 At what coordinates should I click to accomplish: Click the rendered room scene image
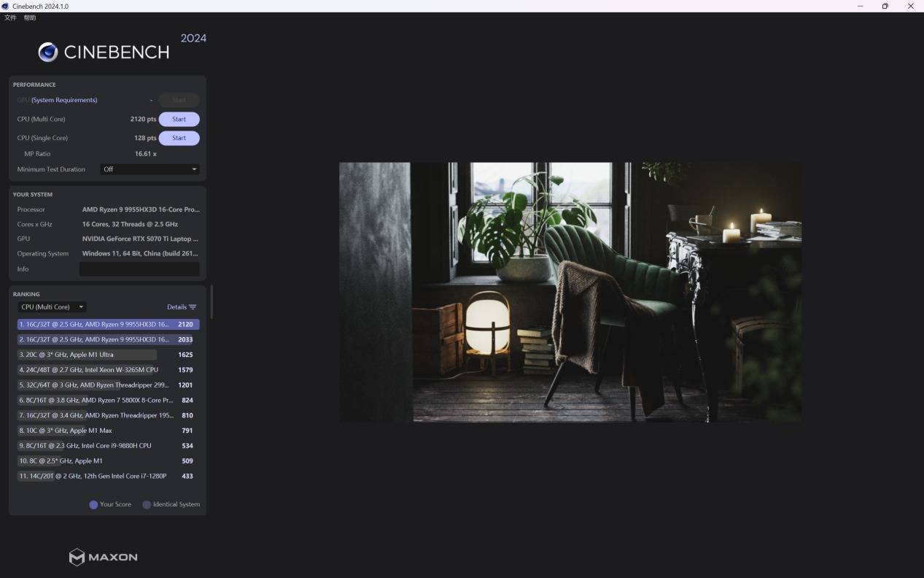[570, 292]
